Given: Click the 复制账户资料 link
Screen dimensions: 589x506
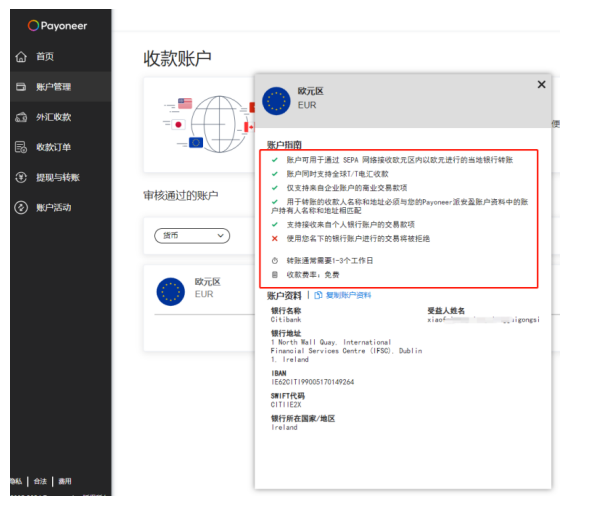Looking at the screenshot, I should click(x=348, y=295).
